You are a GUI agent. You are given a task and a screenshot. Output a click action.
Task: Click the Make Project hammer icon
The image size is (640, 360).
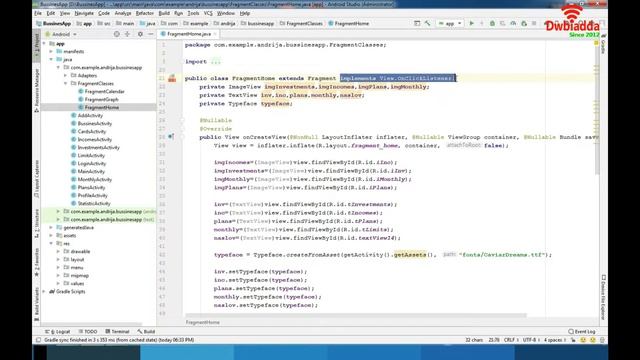[x=427, y=24]
